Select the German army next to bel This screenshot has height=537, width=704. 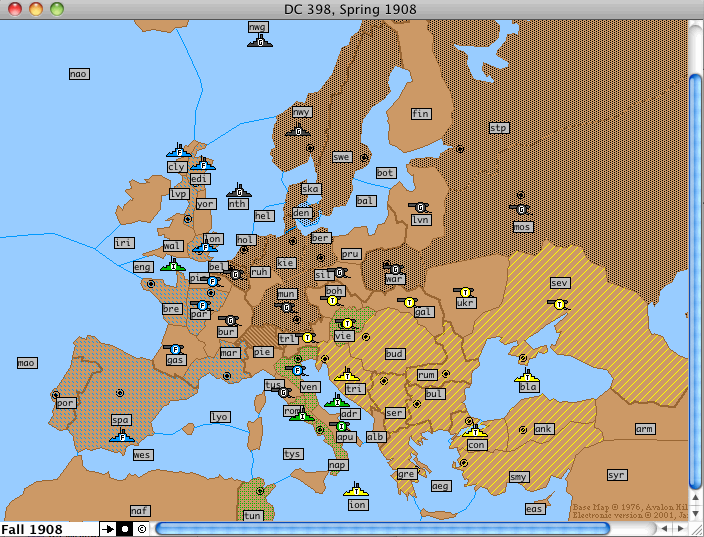coord(235,273)
